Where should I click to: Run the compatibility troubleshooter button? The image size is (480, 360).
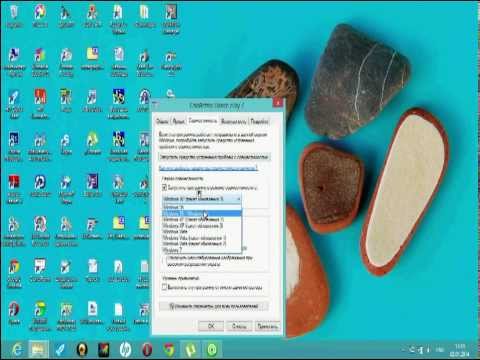tap(214, 157)
